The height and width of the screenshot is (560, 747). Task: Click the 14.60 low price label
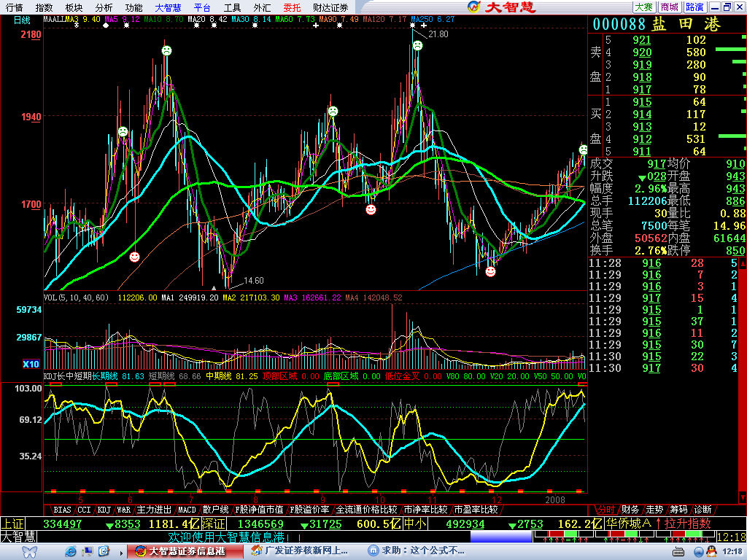253,281
